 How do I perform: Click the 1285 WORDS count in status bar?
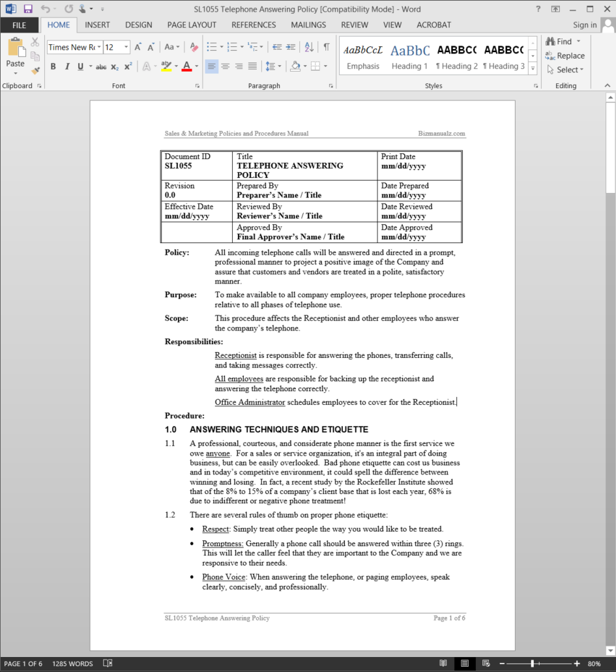tap(72, 664)
